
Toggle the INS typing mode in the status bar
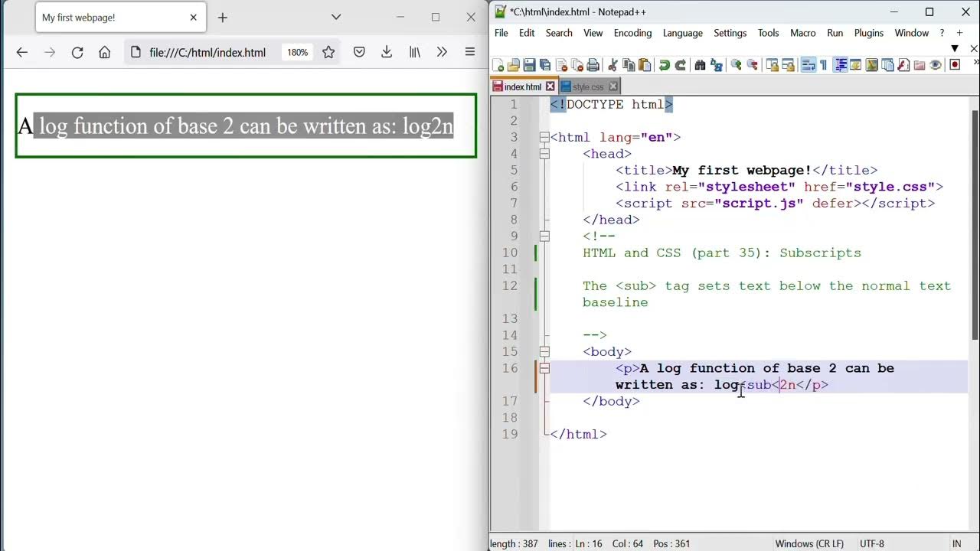point(956,543)
